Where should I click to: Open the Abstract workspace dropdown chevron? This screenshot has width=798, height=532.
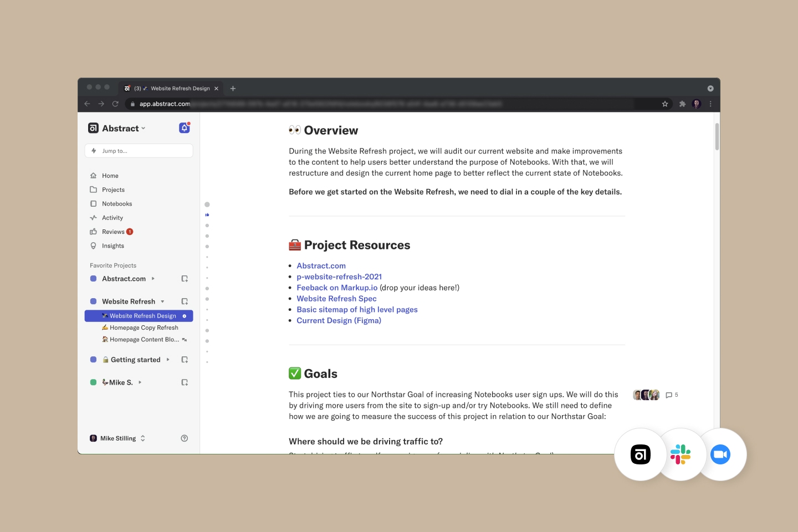coord(144,129)
